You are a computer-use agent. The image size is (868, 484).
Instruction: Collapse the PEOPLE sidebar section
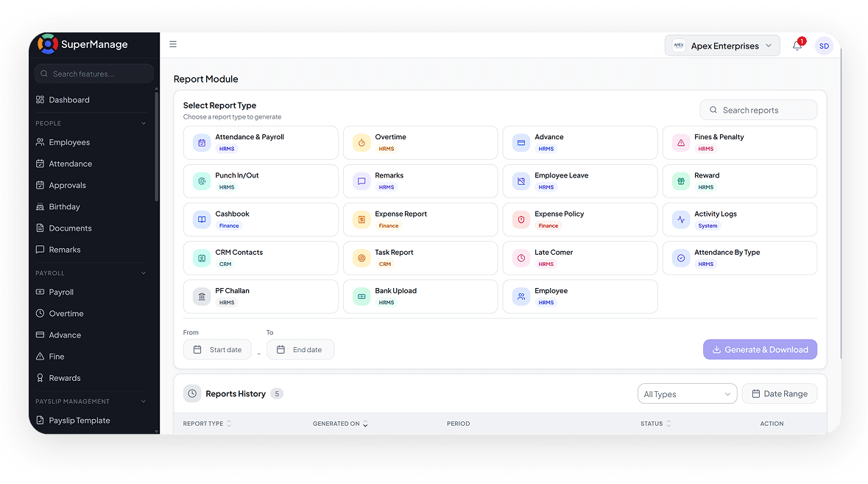tap(144, 124)
